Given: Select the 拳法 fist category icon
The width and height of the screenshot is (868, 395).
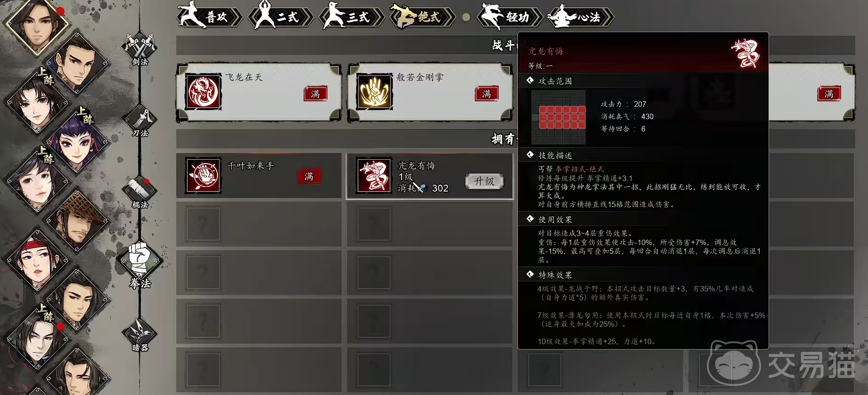Looking at the screenshot, I should [140, 264].
